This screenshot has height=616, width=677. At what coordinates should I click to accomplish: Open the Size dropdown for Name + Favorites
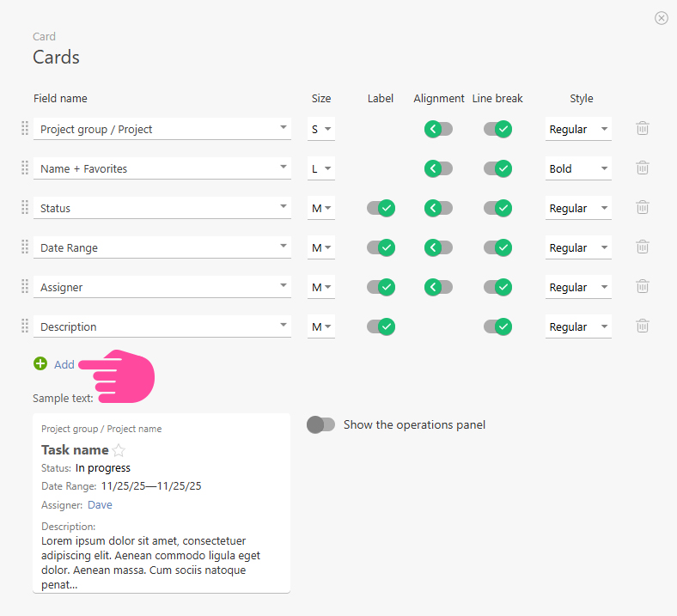321,169
